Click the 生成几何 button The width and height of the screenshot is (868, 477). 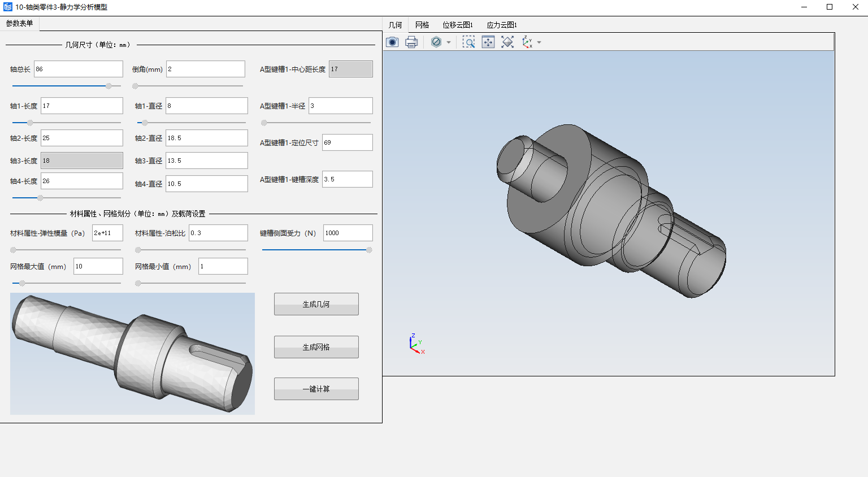[316, 304]
